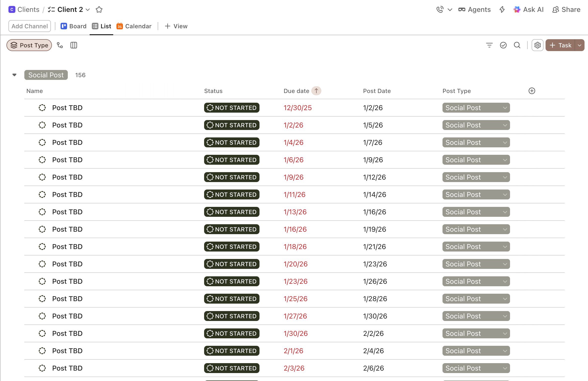This screenshot has width=588, height=381.
Task: Click the Post Date column header
Action: pos(377,91)
